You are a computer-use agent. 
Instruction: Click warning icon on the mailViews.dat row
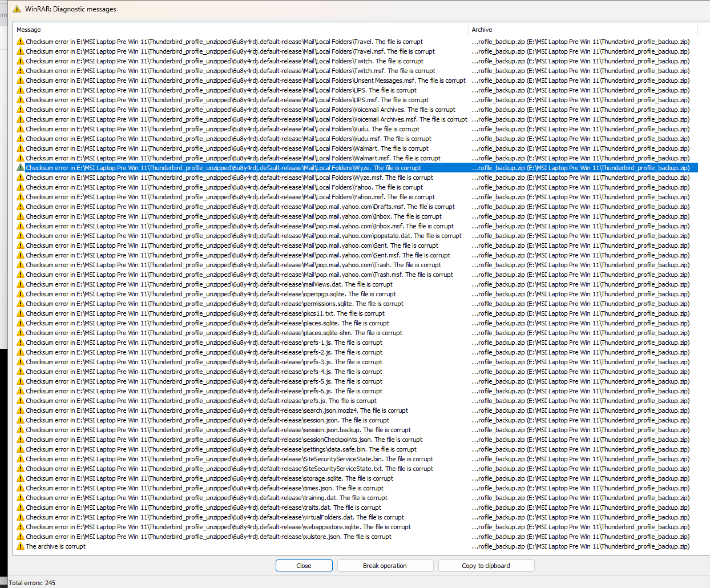pos(21,284)
